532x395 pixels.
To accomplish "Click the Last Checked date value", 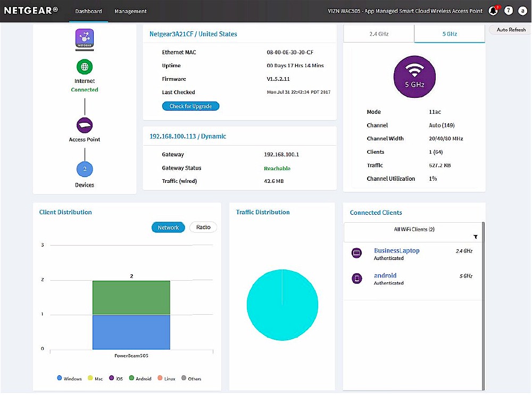I will [298, 92].
